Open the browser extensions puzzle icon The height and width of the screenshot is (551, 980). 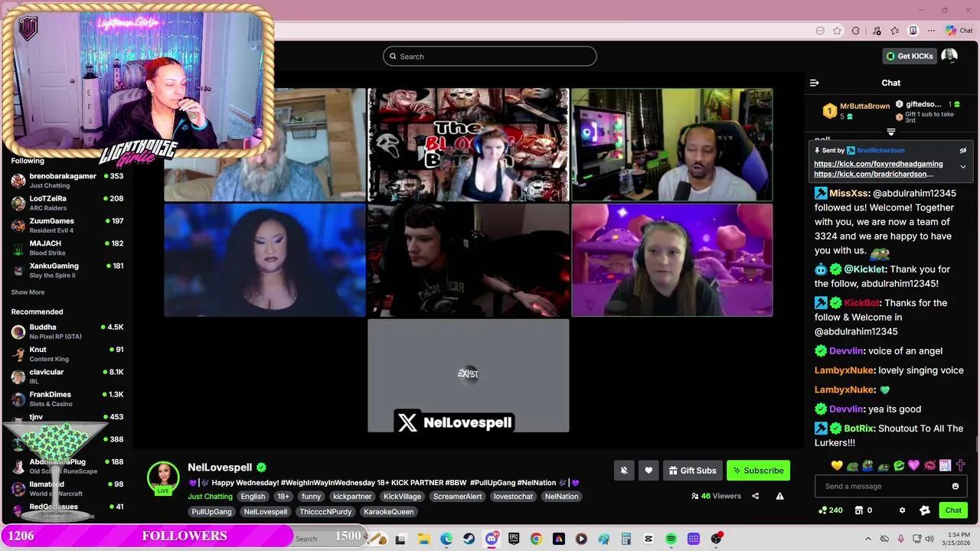pos(856,31)
